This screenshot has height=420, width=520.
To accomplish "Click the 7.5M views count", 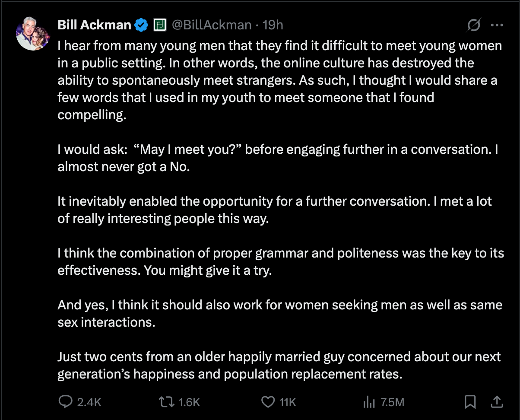I will [393, 402].
